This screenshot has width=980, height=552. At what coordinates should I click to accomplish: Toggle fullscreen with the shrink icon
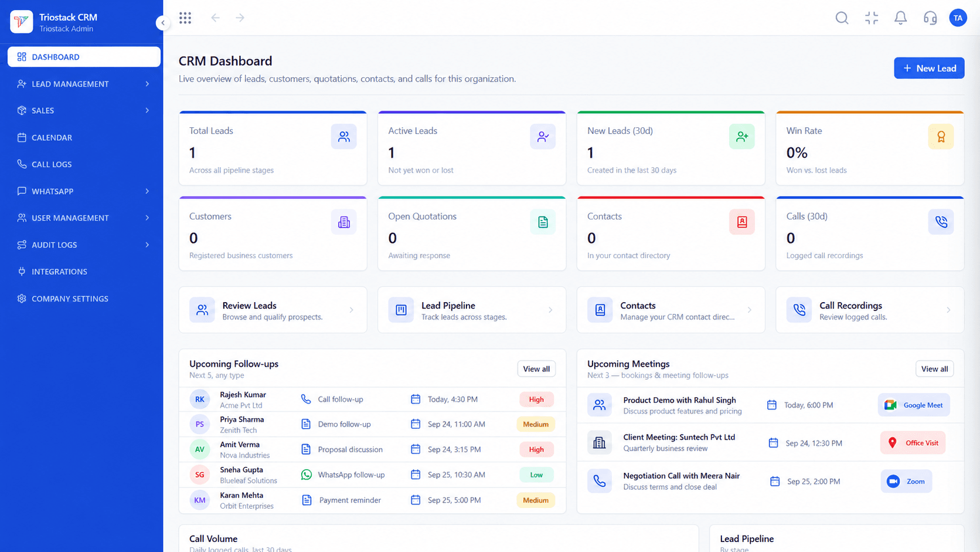click(872, 18)
